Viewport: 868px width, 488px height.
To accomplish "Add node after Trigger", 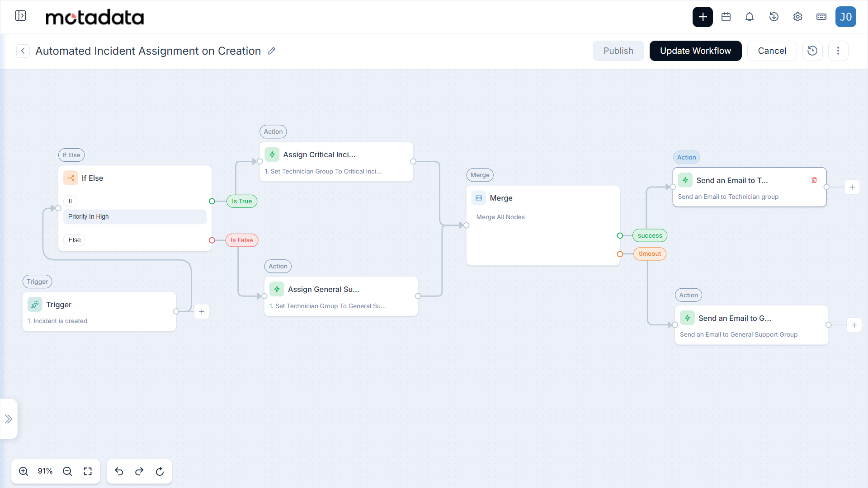I will [202, 311].
